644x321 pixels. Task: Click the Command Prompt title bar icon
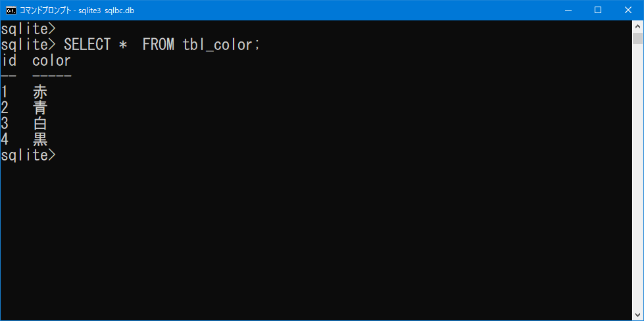click(x=11, y=11)
